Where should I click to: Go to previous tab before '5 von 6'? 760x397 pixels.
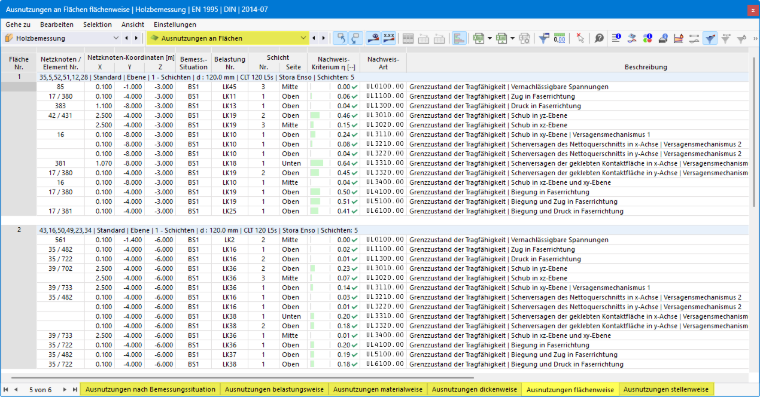click(16, 389)
